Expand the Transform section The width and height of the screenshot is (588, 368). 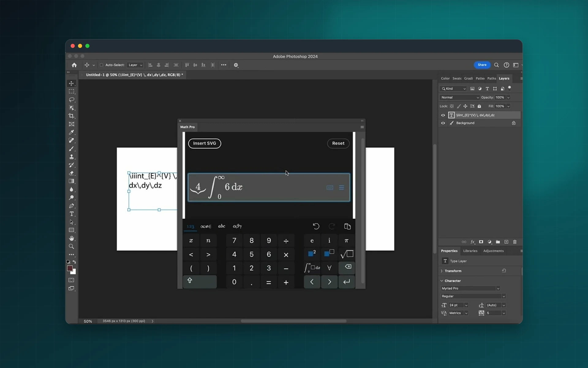(x=442, y=271)
